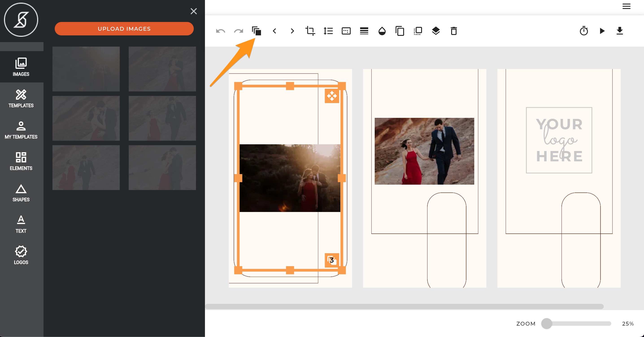Click the bring-to-front dashed square icon
The image size is (644, 337).
(418, 31)
